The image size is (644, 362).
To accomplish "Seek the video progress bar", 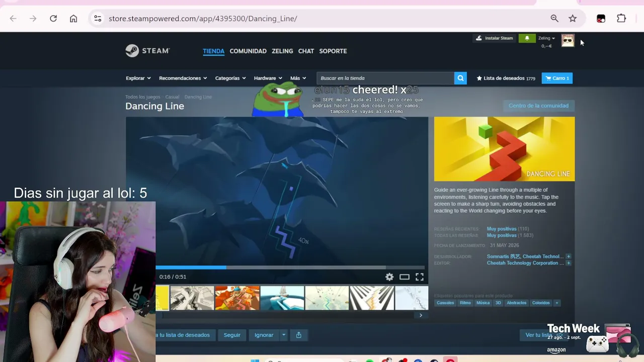I will (x=290, y=267).
